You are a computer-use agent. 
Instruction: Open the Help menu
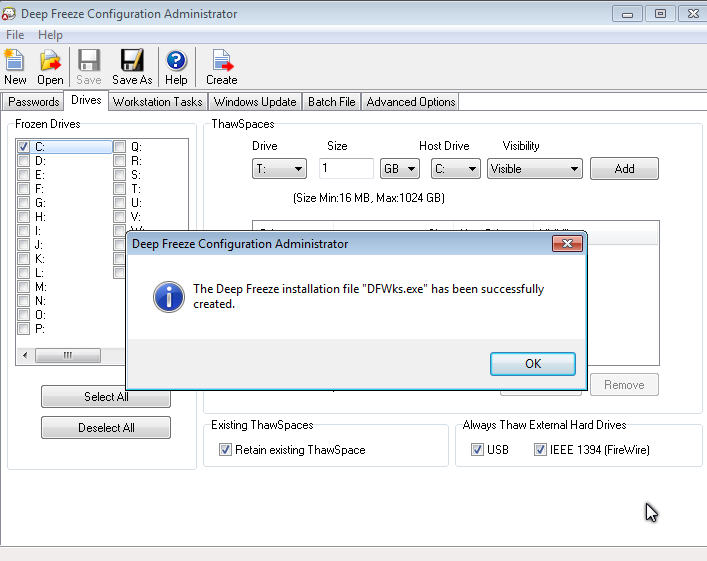[x=50, y=35]
